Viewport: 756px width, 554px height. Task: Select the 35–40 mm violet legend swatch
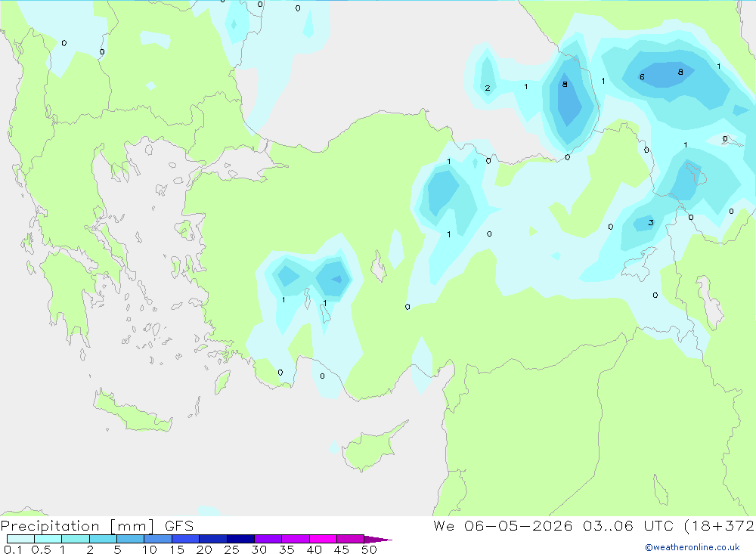pyautogui.click(x=296, y=539)
